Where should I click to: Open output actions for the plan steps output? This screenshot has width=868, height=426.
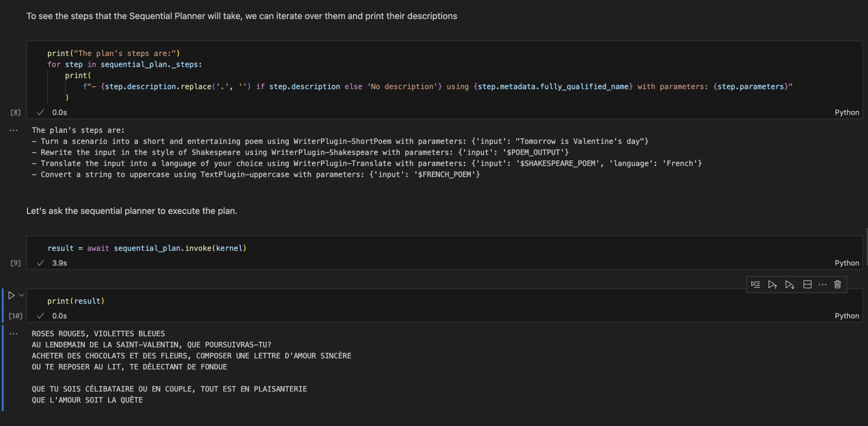(x=13, y=130)
